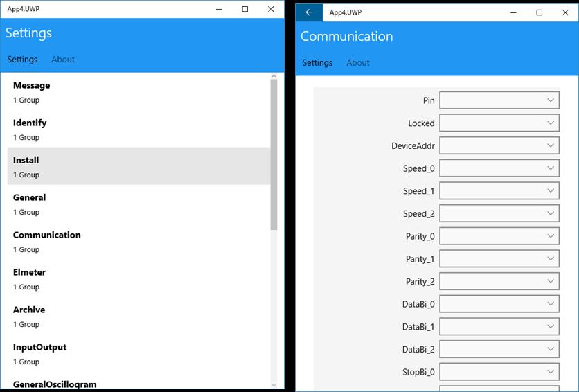Click the scrollbar down arrow in Settings list
579x392 pixels.
tap(274, 385)
